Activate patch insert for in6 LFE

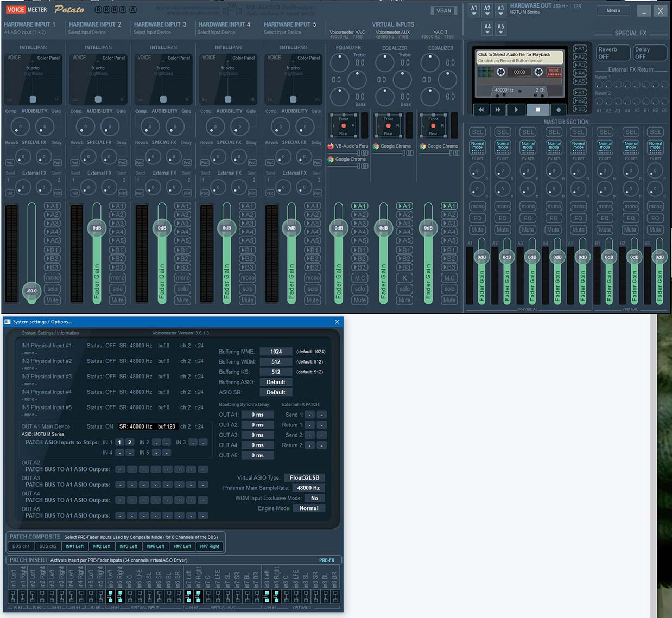[x=140, y=596]
